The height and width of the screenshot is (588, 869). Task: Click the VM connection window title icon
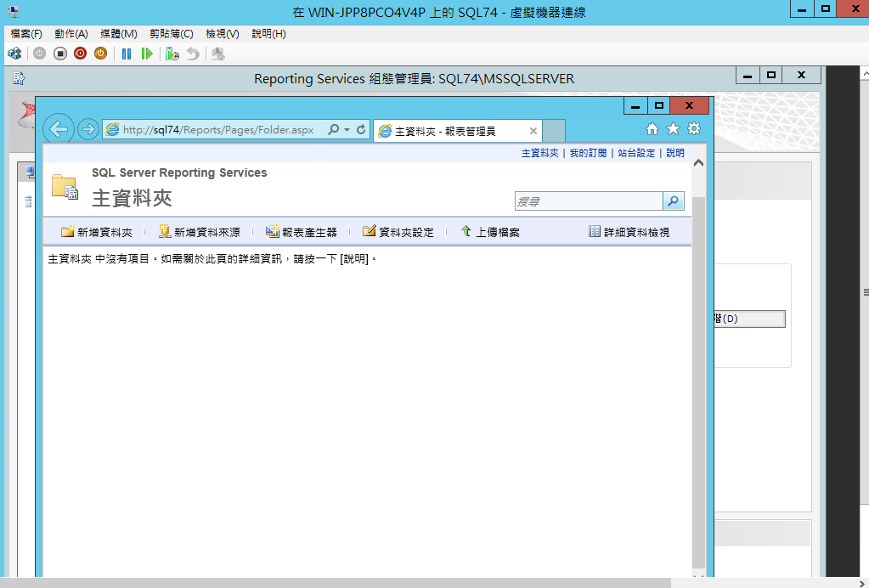[x=13, y=12]
